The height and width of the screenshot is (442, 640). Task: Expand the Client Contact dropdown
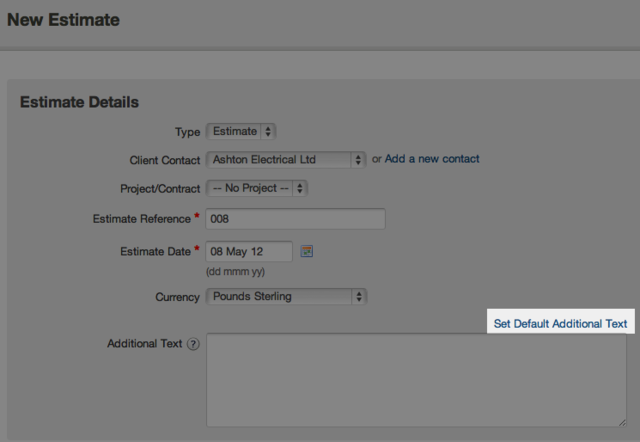tap(286, 159)
